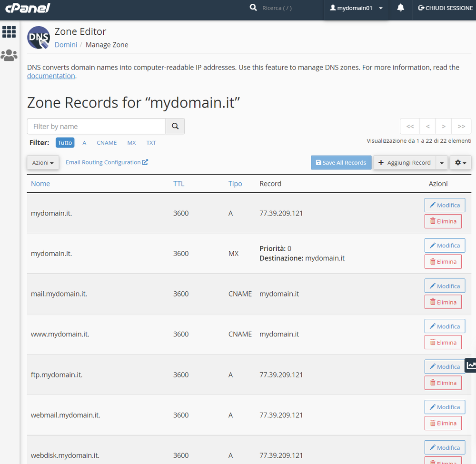Image resolution: width=476 pixels, height=464 pixels.
Task: Click Save All Records
Action: coord(341,163)
